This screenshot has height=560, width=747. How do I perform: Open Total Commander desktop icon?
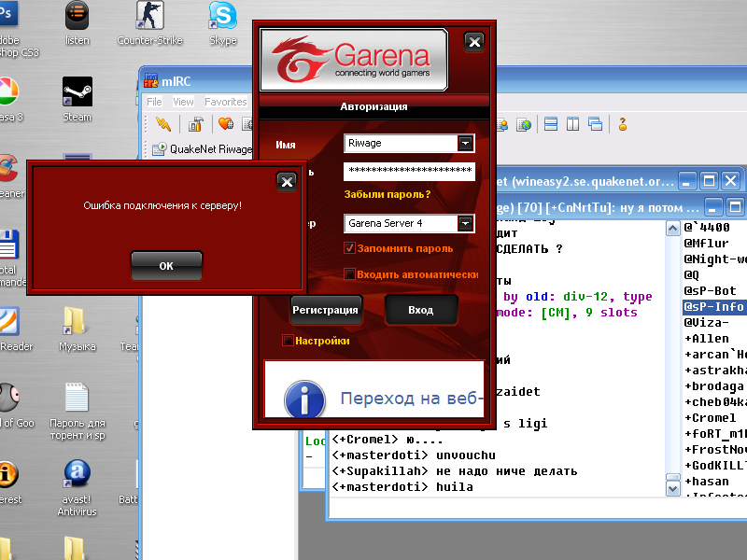click(12, 259)
